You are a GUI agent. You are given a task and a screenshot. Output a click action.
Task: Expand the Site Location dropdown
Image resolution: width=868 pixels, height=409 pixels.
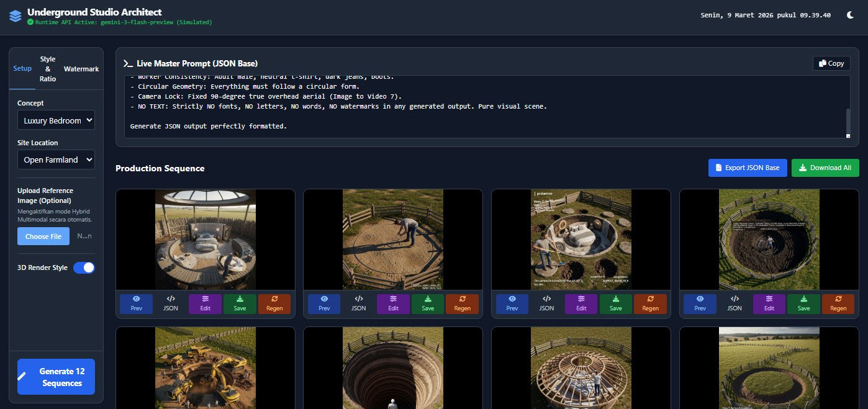(x=56, y=160)
